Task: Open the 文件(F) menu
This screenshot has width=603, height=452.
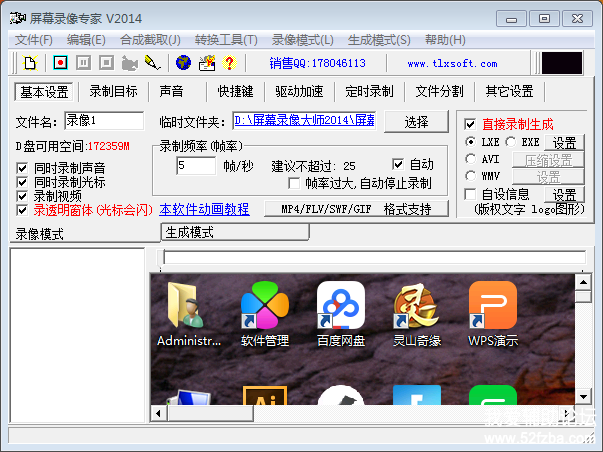Action: point(33,40)
